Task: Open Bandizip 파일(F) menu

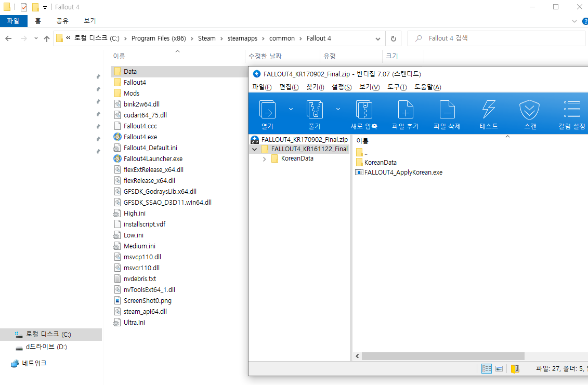Action: coord(262,87)
